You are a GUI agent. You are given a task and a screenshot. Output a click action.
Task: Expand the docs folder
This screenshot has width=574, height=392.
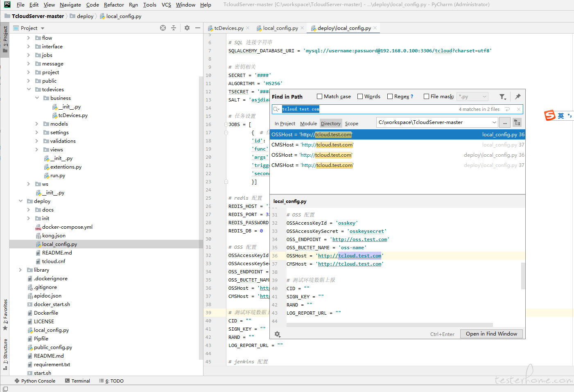click(x=29, y=210)
